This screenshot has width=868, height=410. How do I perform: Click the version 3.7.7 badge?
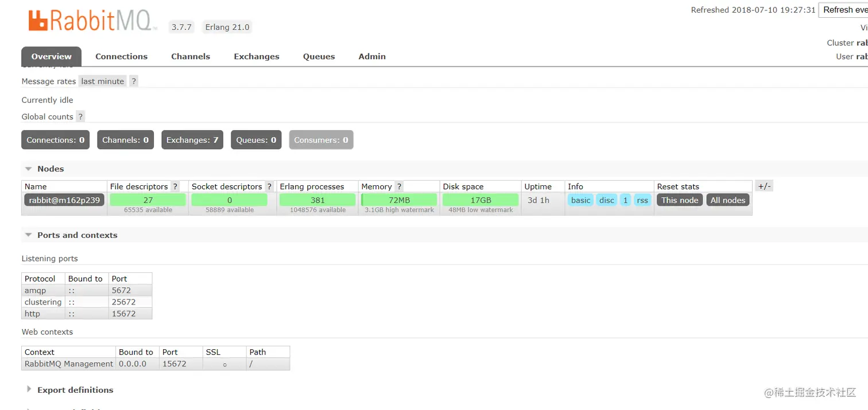tap(181, 27)
